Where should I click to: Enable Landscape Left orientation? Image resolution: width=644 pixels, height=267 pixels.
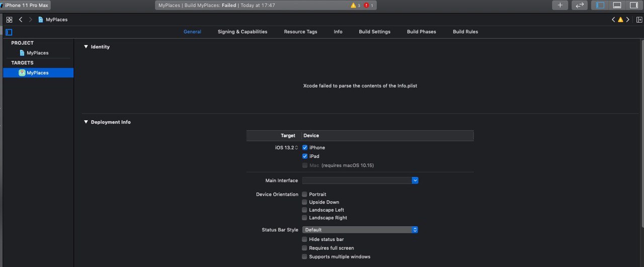tap(304, 210)
